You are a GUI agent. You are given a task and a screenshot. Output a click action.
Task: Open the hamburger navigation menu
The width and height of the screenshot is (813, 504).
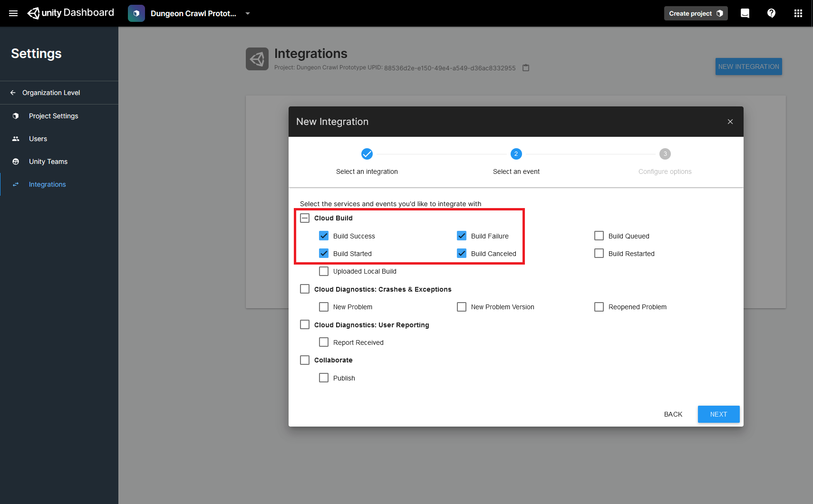(x=13, y=13)
